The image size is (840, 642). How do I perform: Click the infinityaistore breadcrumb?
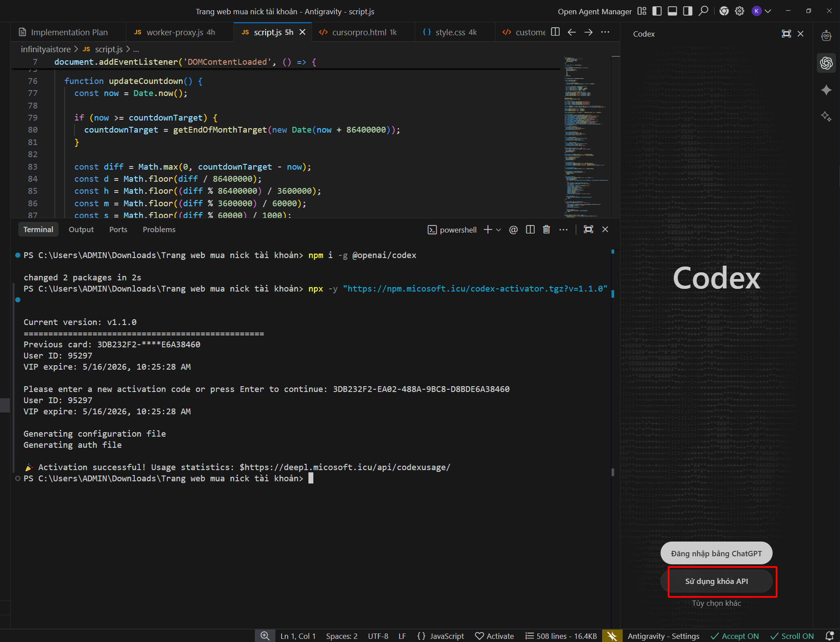point(46,49)
